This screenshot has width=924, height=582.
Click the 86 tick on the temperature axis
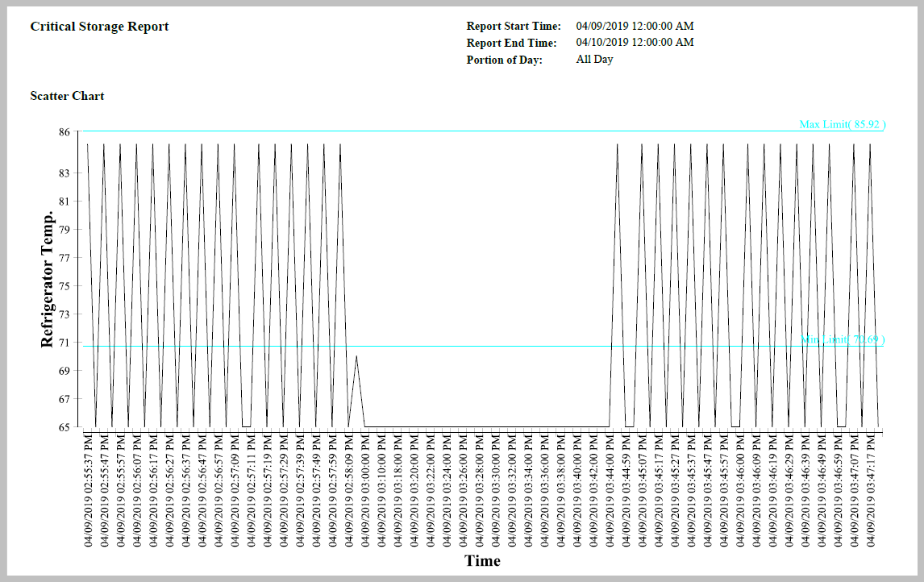click(64, 131)
